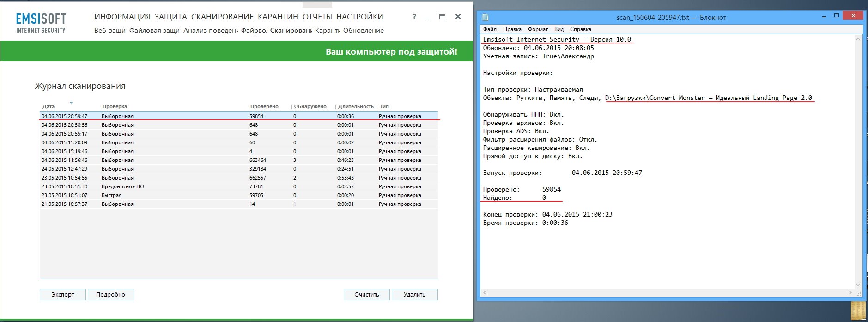Open the ЗАЩИТА main menu

pos(171,17)
